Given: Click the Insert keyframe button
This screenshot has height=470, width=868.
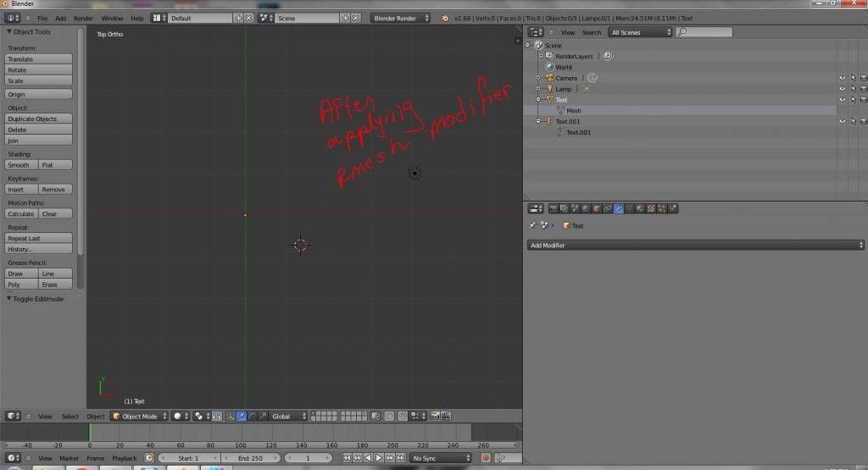Looking at the screenshot, I should pyautogui.click(x=21, y=190).
